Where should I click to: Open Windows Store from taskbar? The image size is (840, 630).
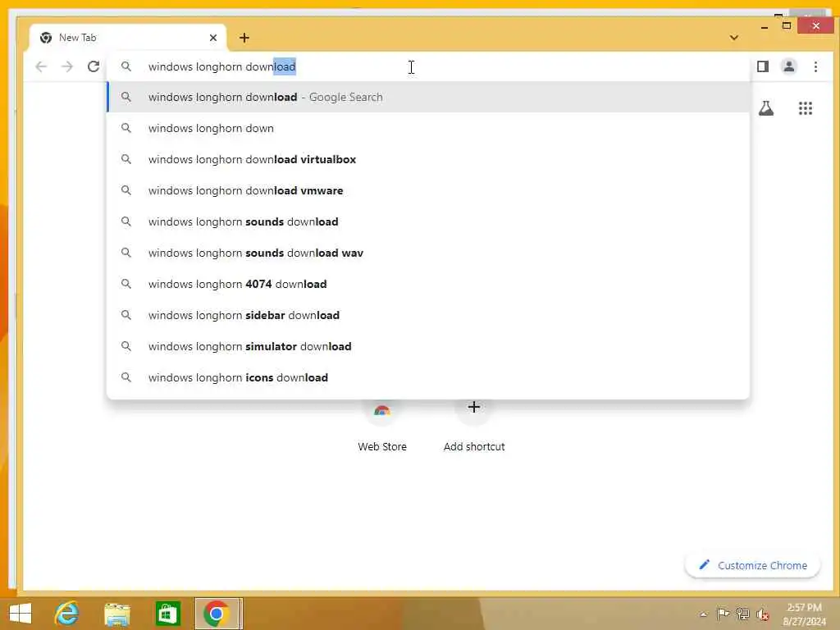(x=167, y=614)
